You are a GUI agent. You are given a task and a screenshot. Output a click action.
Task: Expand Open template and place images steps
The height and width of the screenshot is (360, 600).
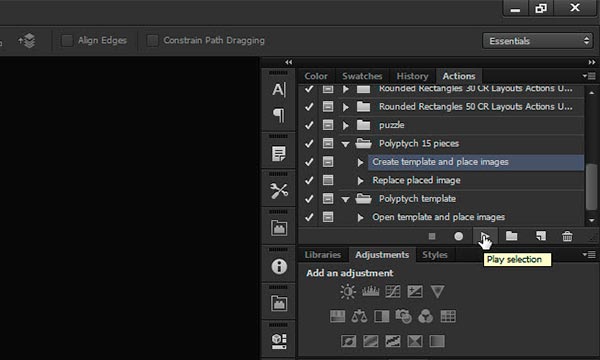(x=360, y=217)
